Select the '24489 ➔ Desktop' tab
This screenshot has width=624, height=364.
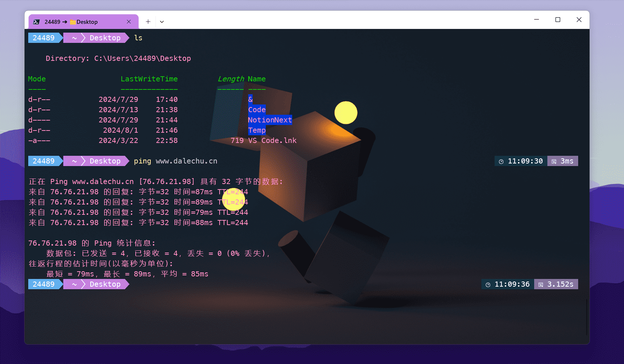84,22
